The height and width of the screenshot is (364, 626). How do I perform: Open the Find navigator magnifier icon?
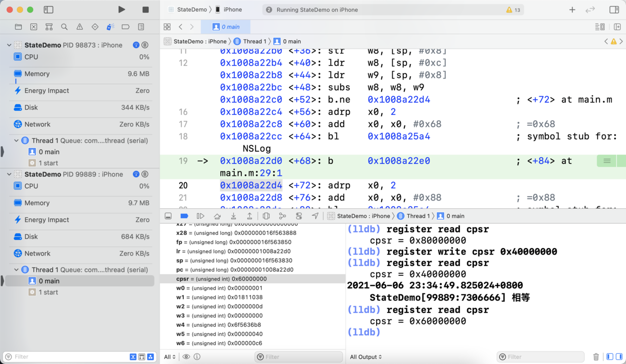(x=64, y=27)
